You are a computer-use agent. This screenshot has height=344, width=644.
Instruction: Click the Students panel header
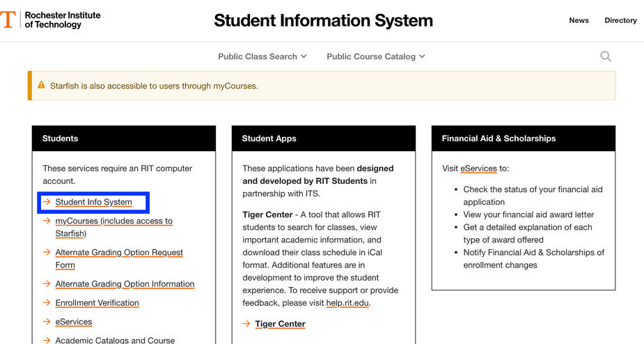pyautogui.click(x=124, y=139)
